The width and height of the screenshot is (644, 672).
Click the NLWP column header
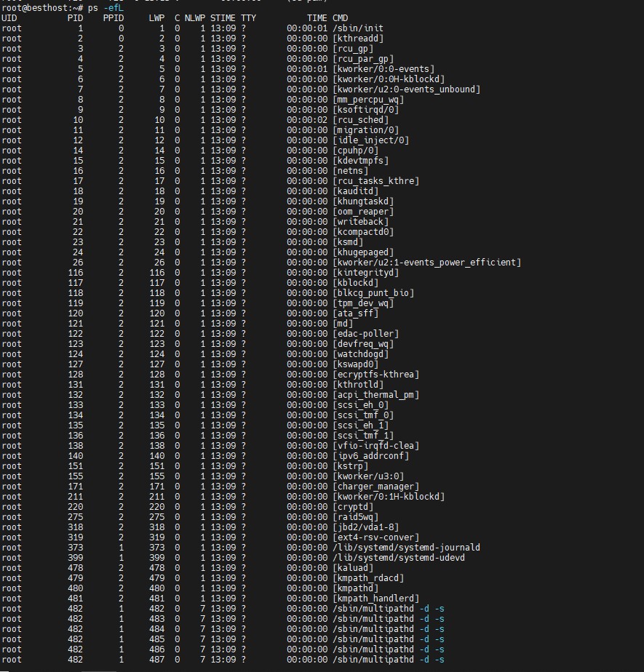click(x=194, y=17)
